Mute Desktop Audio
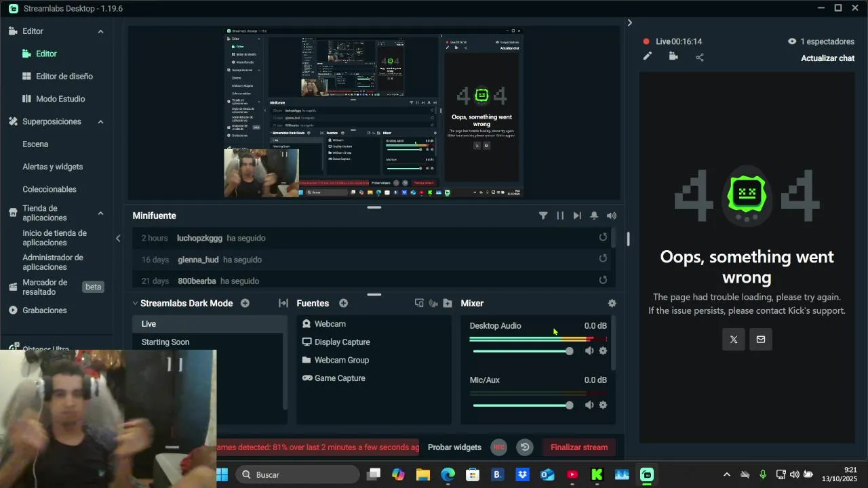Image resolution: width=868 pixels, height=488 pixels. 589,351
